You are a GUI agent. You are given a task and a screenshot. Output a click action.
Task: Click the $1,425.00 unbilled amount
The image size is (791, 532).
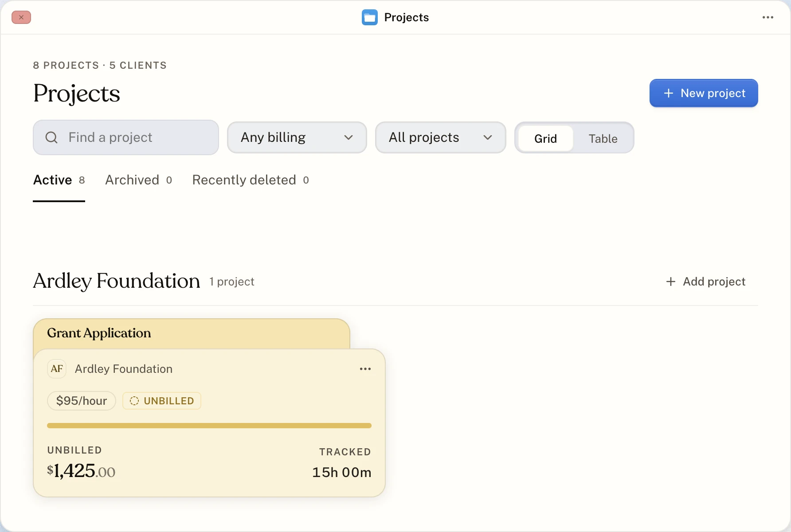point(81,470)
